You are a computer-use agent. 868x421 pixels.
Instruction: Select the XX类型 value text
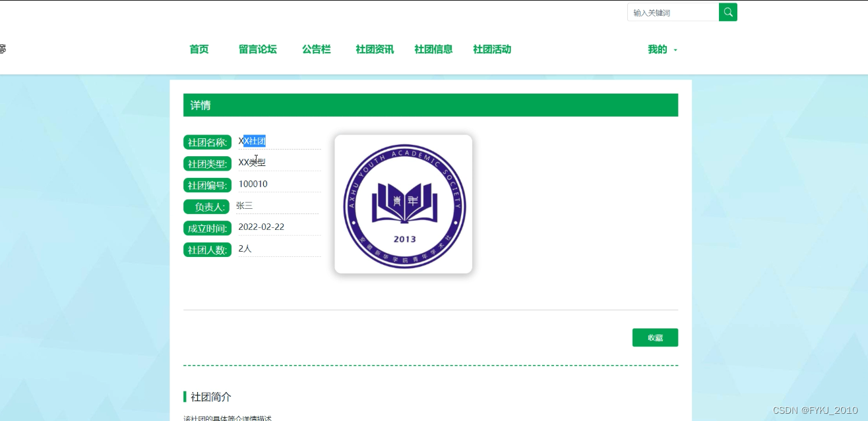click(x=252, y=162)
